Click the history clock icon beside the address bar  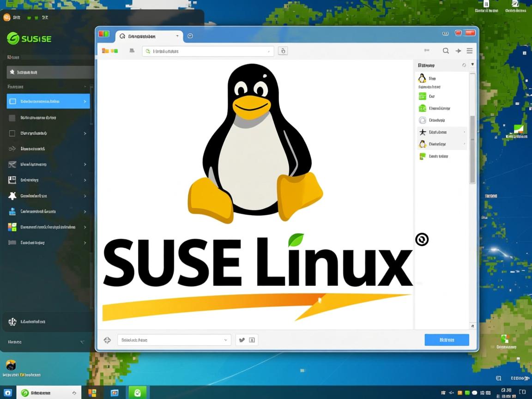pos(283,51)
